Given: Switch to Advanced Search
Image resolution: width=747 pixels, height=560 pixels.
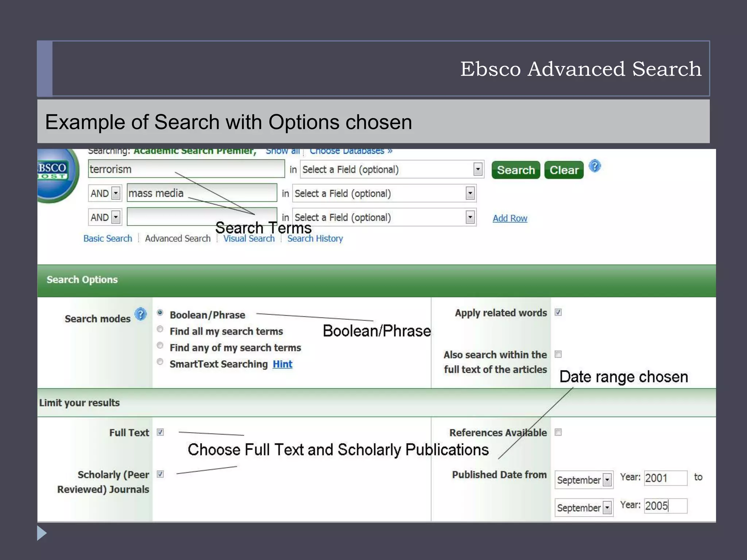Looking at the screenshot, I should [178, 238].
